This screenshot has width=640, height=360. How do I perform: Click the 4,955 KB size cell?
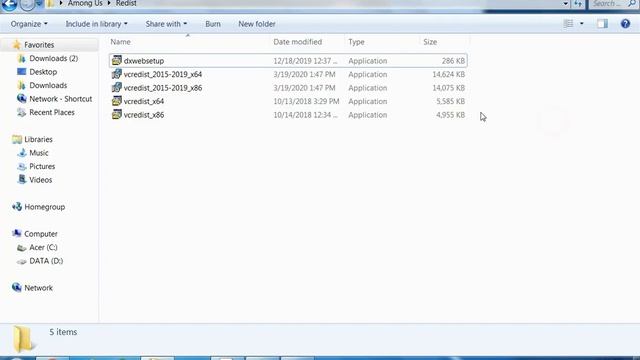(x=451, y=115)
